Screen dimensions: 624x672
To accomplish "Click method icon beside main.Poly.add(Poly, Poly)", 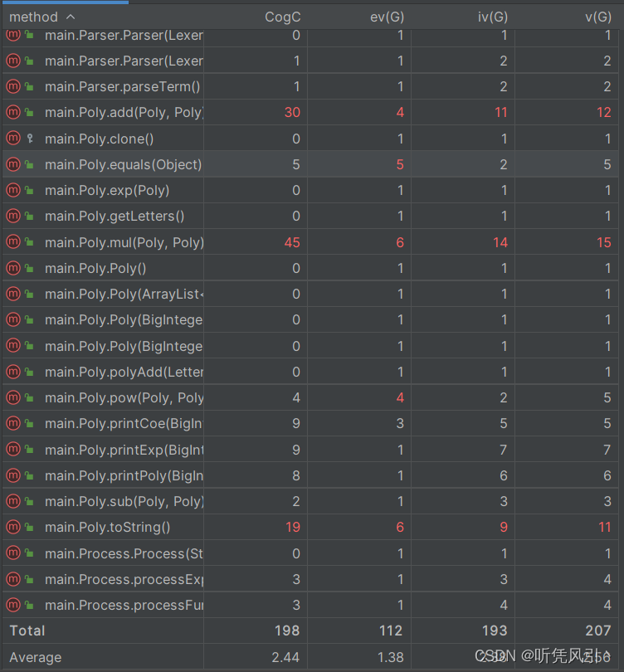I will click(x=13, y=113).
